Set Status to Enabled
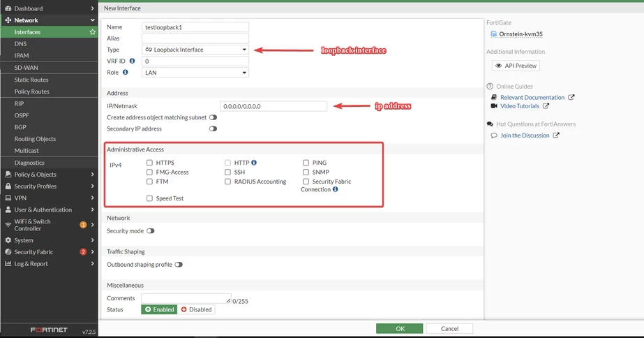644x338 pixels. coord(159,309)
